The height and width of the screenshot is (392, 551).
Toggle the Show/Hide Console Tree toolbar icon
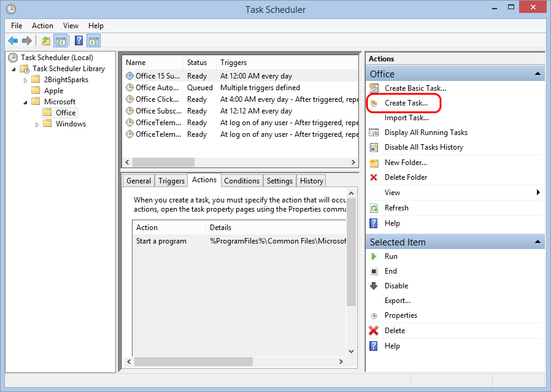[x=60, y=41]
